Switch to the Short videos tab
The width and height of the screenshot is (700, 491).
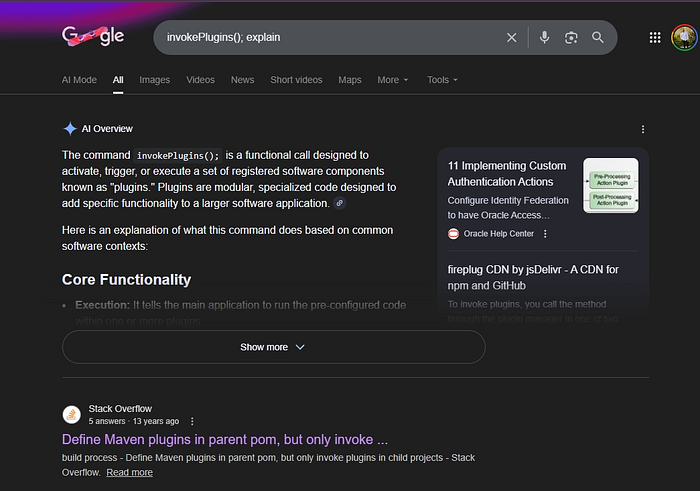296,80
